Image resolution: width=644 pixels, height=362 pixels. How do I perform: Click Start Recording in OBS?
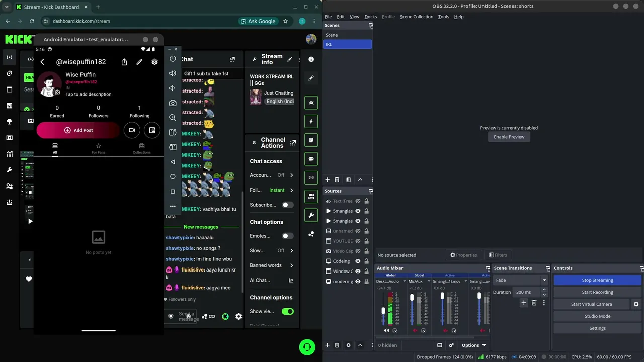(x=597, y=292)
